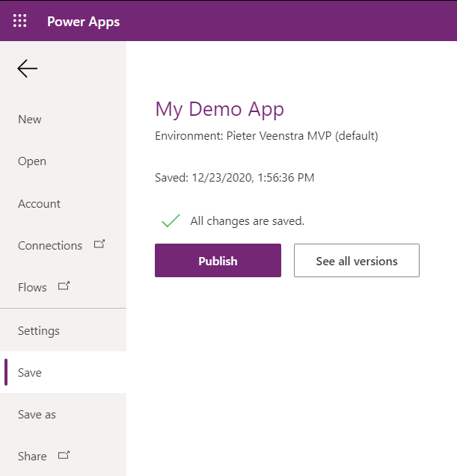Screen dimensions: 457x476
Task: Click the Connections external link icon
Action: 99,244
